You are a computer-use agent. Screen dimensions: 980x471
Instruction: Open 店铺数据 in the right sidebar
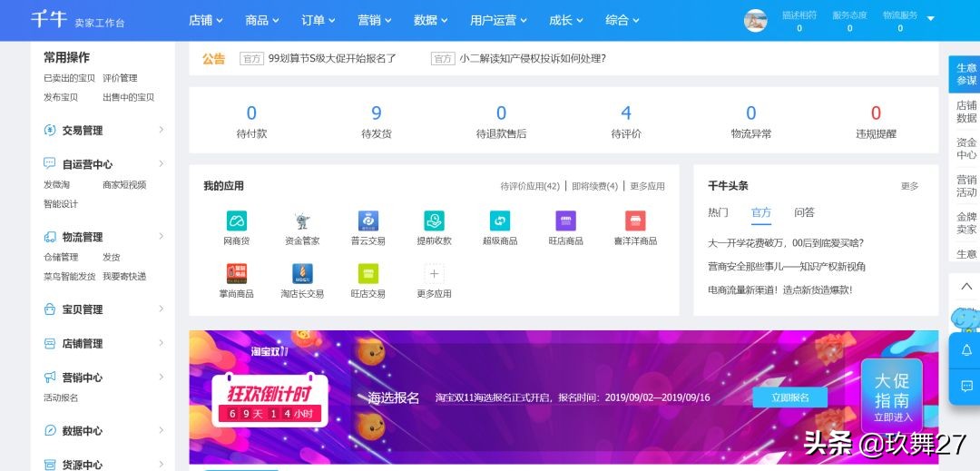(965, 112)
